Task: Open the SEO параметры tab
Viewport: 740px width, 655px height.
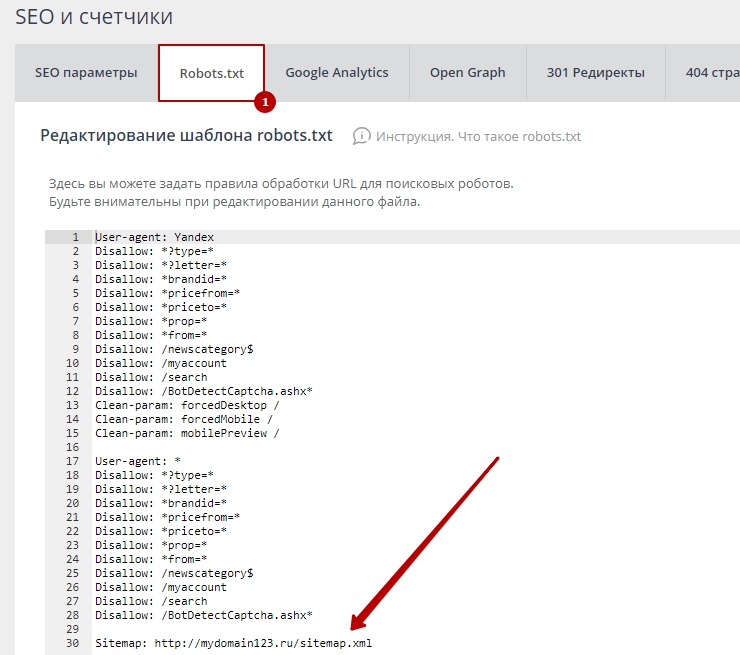Action: (86, 73)
